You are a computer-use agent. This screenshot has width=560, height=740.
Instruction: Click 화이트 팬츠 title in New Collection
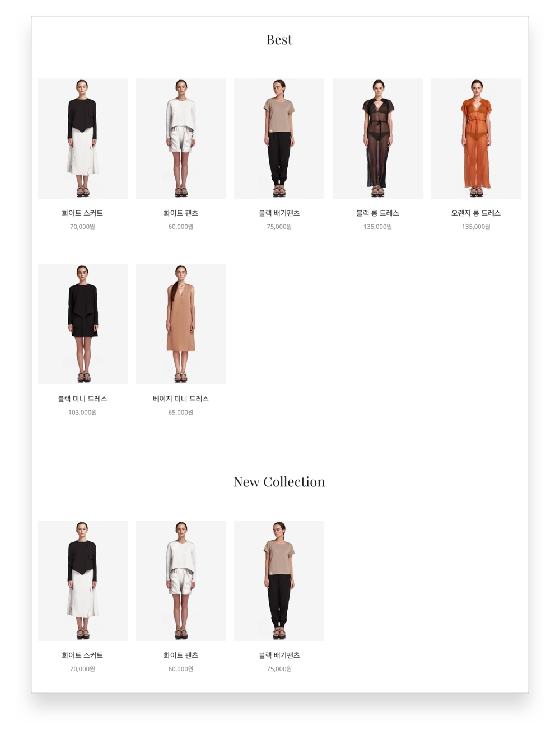tap(181, 655)
